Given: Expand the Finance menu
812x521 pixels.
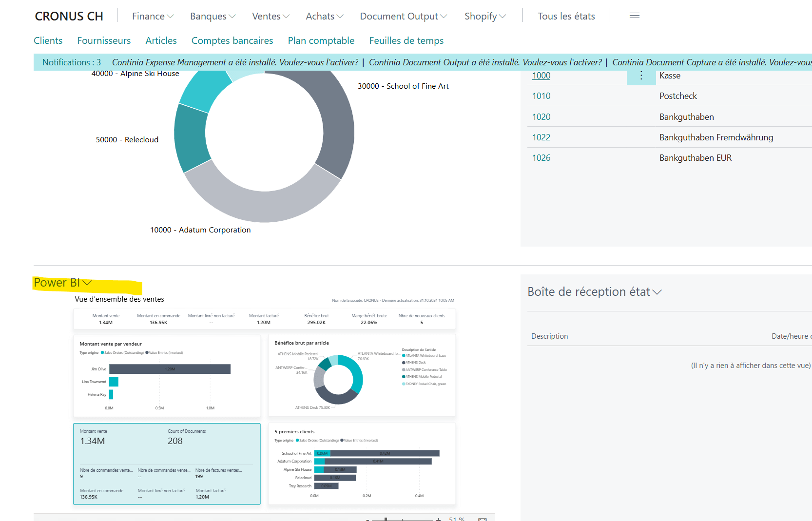Looking at the screenshot, I should (153, 16).
